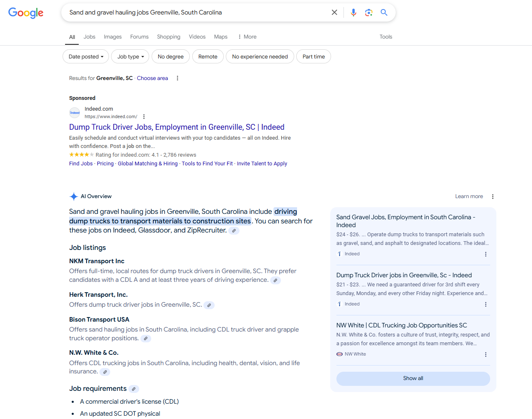Open source link chip for NKM Transport
Image resolution: width=532 pixels, height=419 pixels.
(276, 281)
